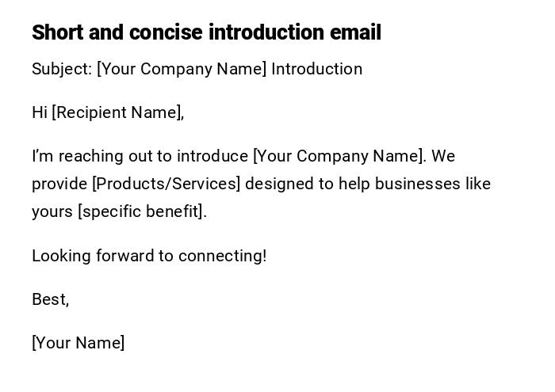This screenshot has width=555, height=392.
Task: Select the [Recipient Name] placeholder
Action: [117, 112]
